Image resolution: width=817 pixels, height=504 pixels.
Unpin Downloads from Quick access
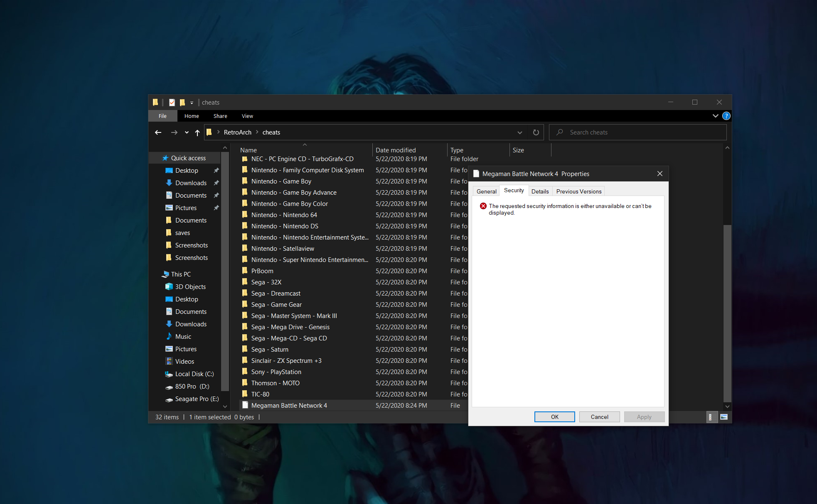(216, 183)
